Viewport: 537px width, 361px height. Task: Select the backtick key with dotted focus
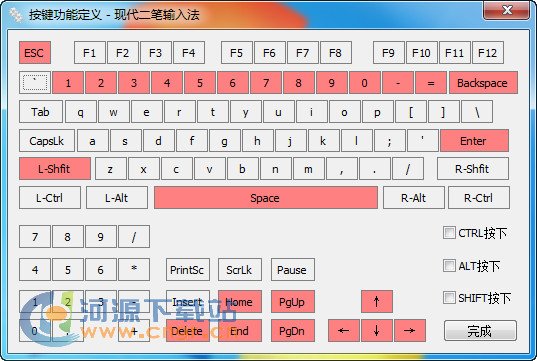pos(35,83)
